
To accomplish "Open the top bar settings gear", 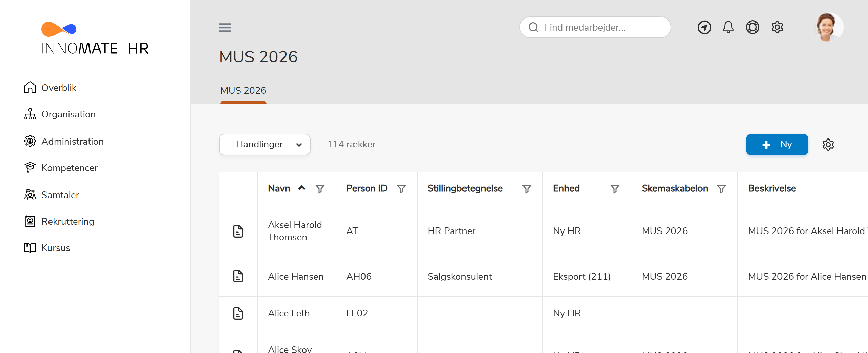I will [x=777, y=27].
